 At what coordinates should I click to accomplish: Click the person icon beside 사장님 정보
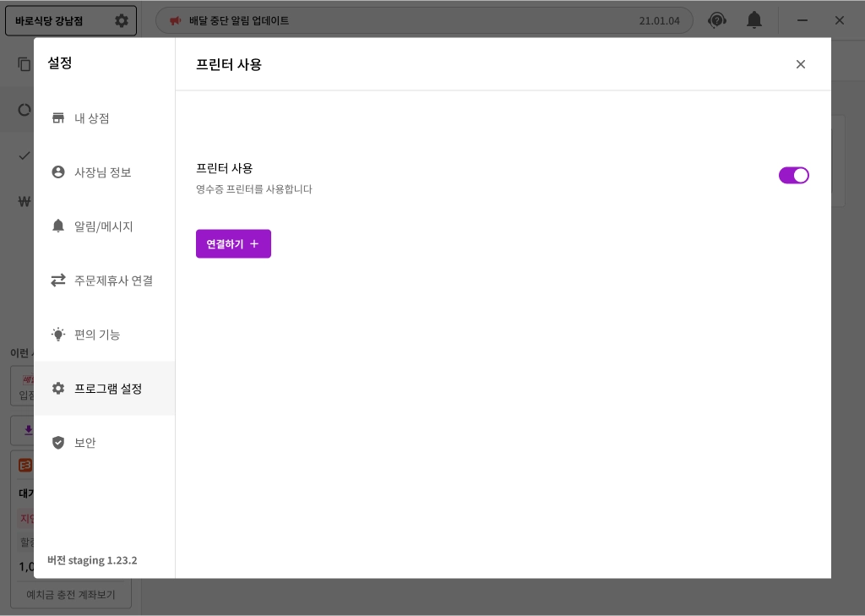tap(58, 172)
